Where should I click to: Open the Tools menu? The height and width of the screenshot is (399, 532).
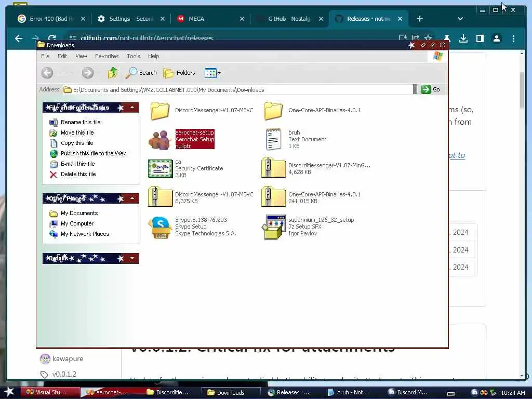(134, 56)
